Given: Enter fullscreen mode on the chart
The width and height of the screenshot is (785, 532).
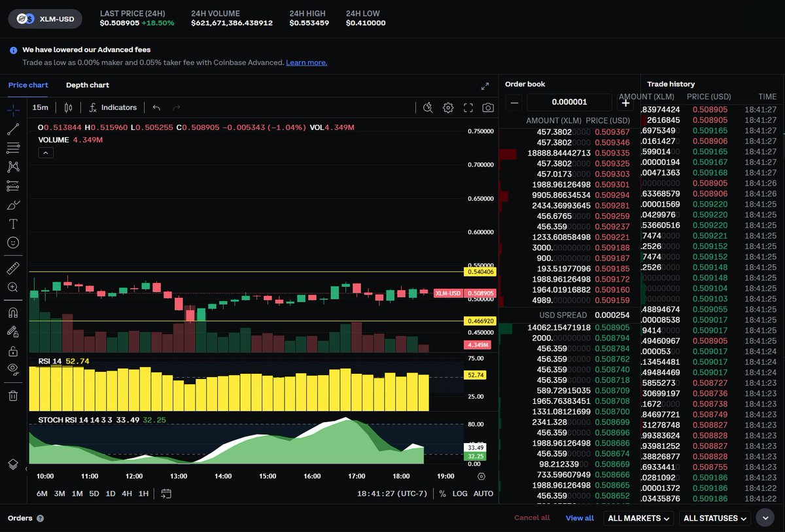Looking at the screenshot, I should pyautogui.click(x=468, y=108).
